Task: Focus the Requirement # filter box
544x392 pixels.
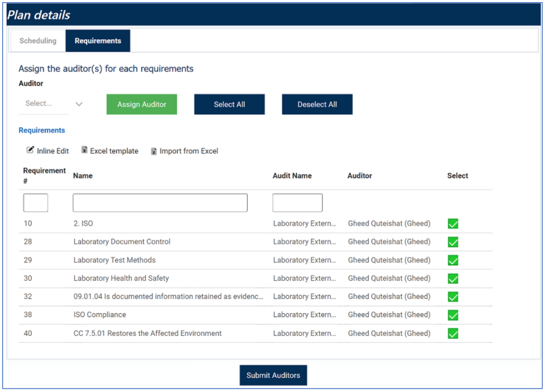Action: point(35,203)
